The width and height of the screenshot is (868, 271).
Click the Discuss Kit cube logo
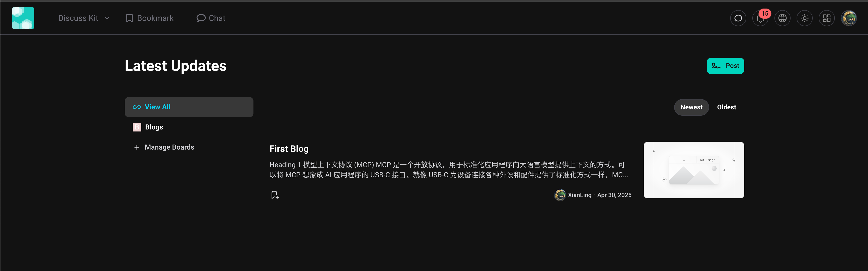23,18
